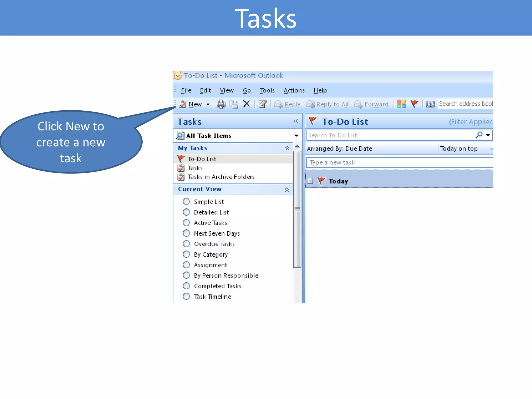The height and width of the screenshot is (399, 532).
Task: Collapse the Current View section
Action: (x=287, y=190)
